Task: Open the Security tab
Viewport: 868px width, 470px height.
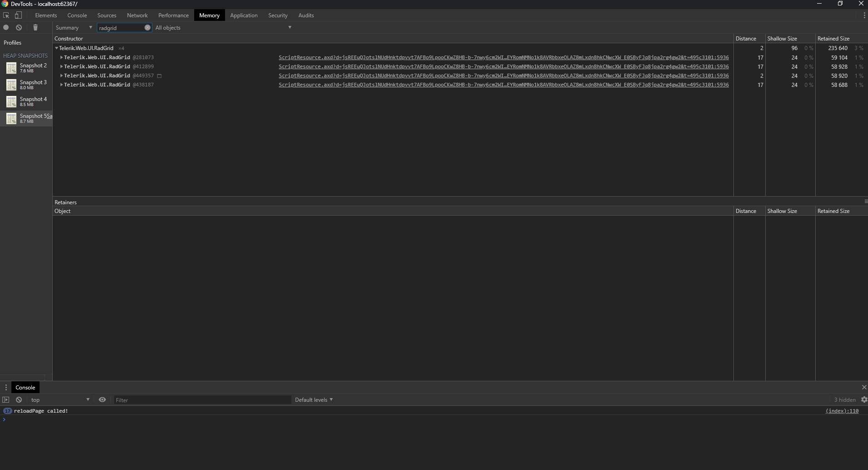Action: [x=278, y=15]
